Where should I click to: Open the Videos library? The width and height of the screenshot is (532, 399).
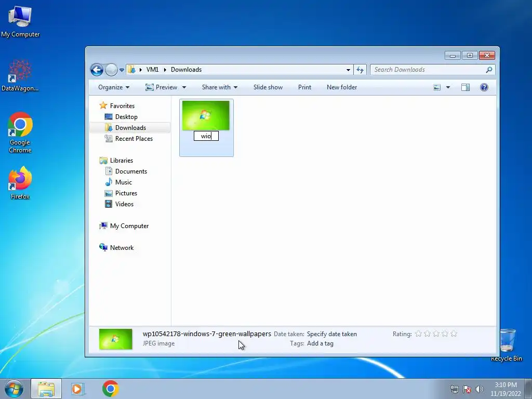[x=124, y=204]
